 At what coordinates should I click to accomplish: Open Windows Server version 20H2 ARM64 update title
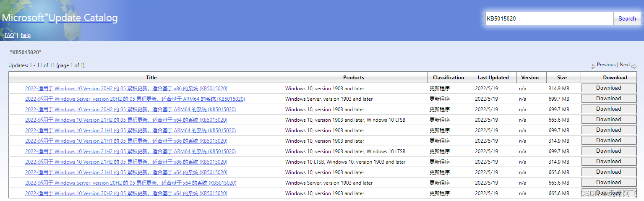pyautogui.click(x=135, y=99)
